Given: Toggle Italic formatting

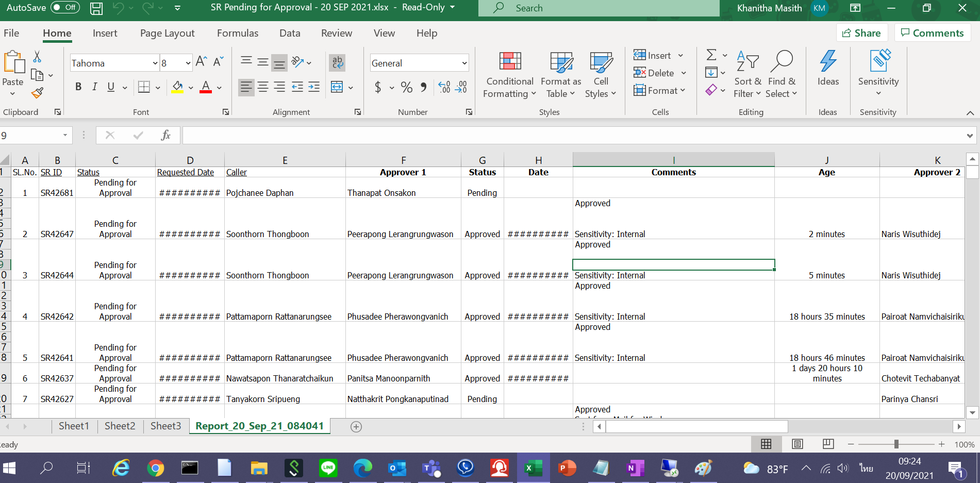Looking at the screenshot, I should (94, 87).
